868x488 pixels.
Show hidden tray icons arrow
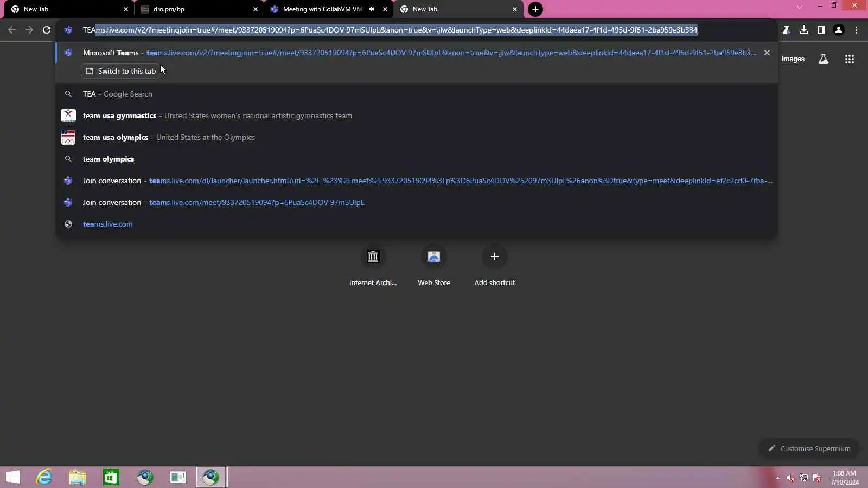(777, 478)
